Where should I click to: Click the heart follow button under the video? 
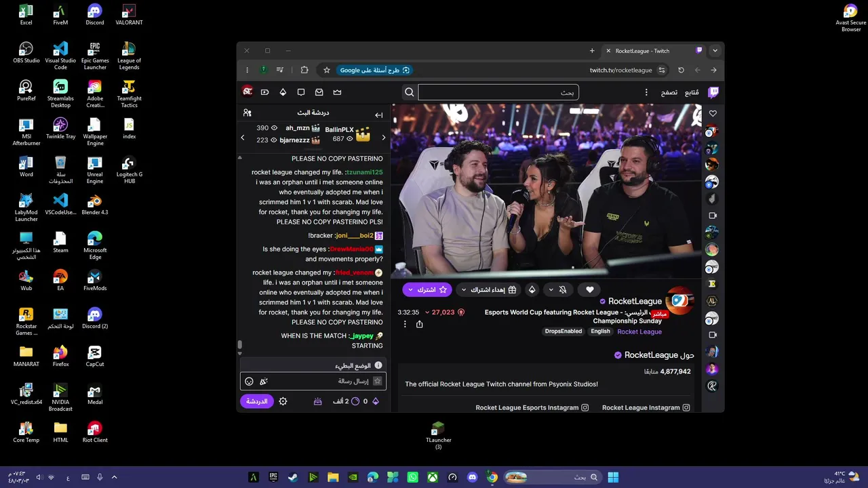pyautogui.click(x=590, y=289)
